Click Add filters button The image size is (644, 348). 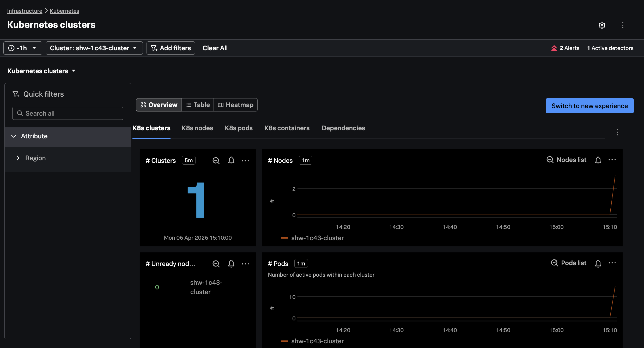(171, 48)
